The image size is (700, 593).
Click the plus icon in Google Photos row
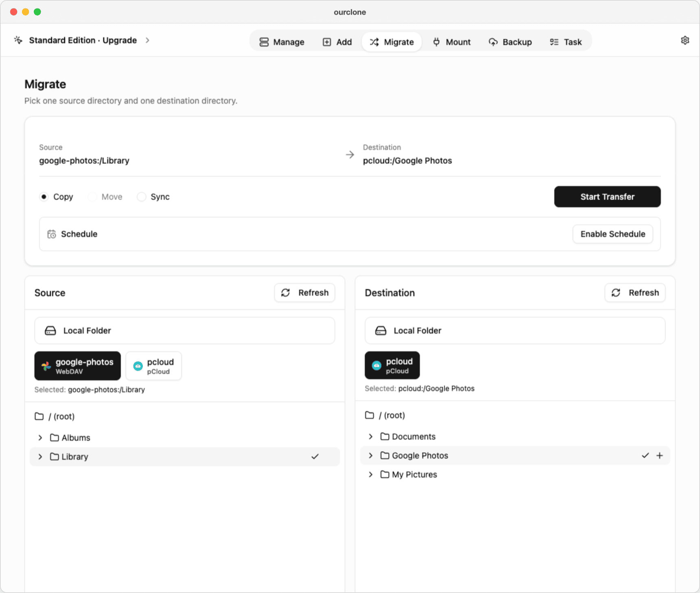point(660,455)
